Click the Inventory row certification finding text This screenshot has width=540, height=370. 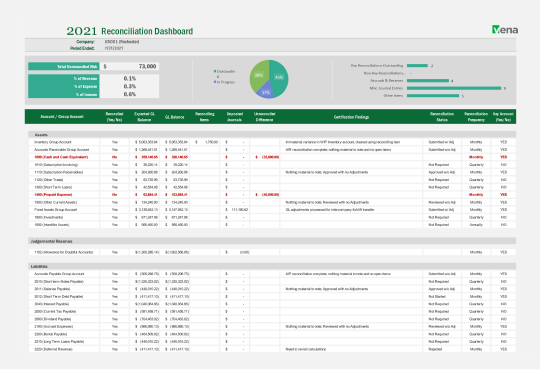point(343,142)
